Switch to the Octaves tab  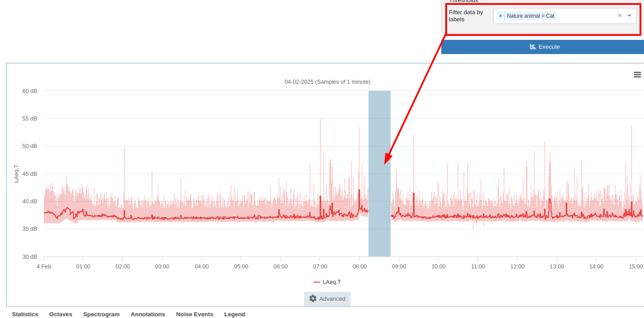coord(61,314)
